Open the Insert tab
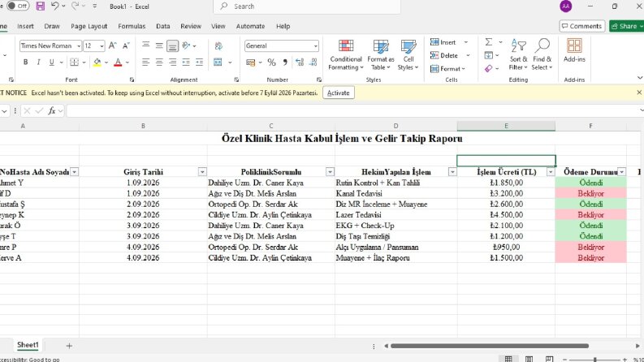This screenshot has width=644, height=362. click(x=25, y=26)
